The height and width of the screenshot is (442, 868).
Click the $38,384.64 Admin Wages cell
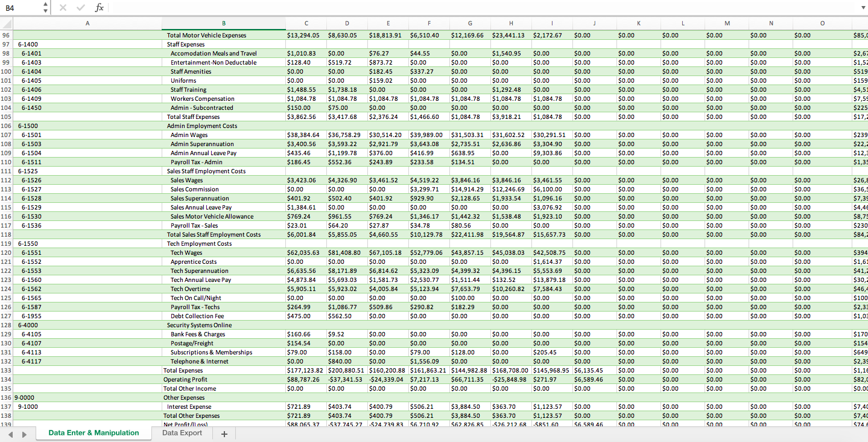point(306,135)
